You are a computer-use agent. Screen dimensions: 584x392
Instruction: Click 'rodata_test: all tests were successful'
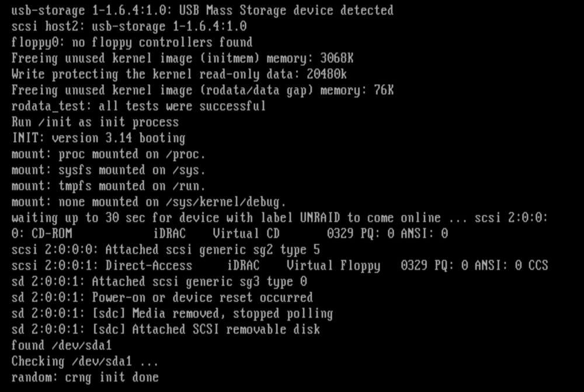[138, 106]
